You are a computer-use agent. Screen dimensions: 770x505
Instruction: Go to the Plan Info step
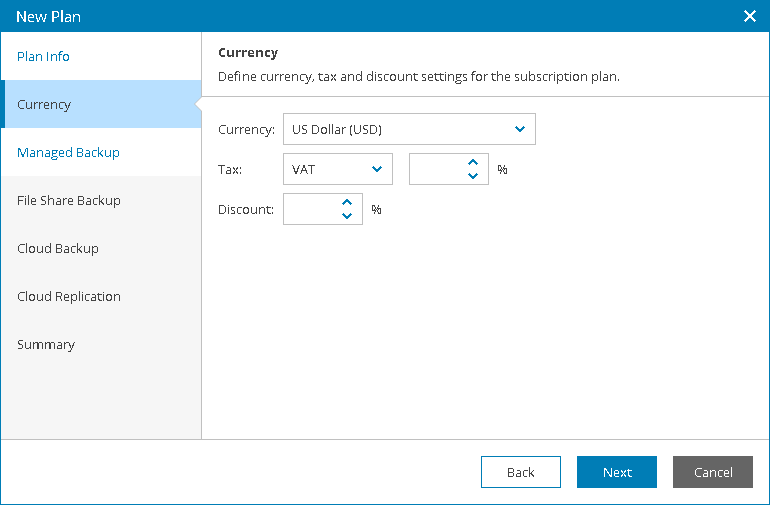tap(44, 56)
